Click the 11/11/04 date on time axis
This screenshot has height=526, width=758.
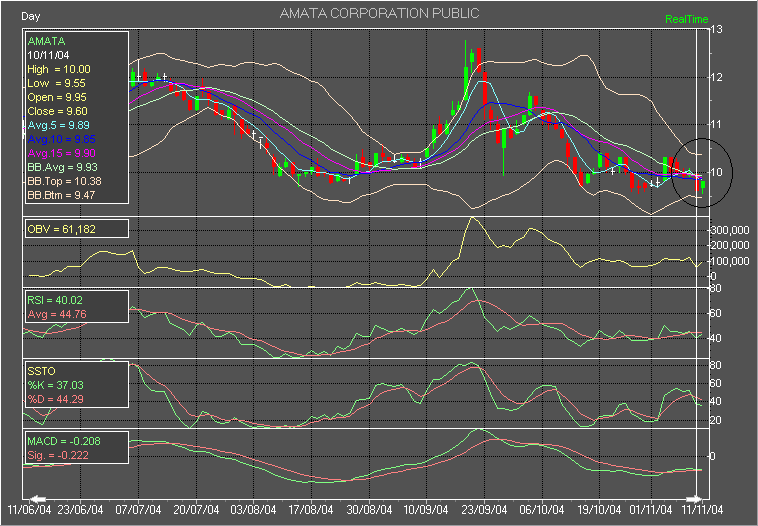[x=702, y=510]
